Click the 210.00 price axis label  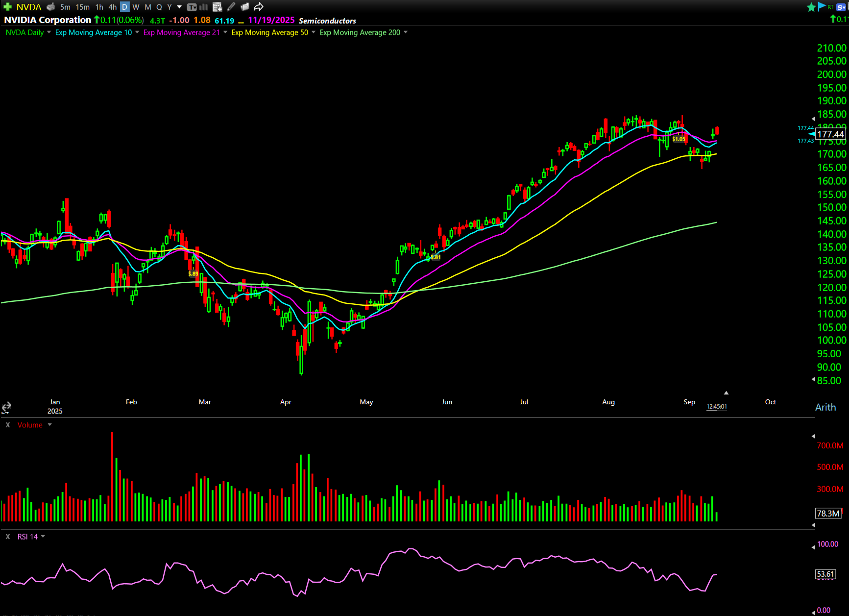[831, 48]
